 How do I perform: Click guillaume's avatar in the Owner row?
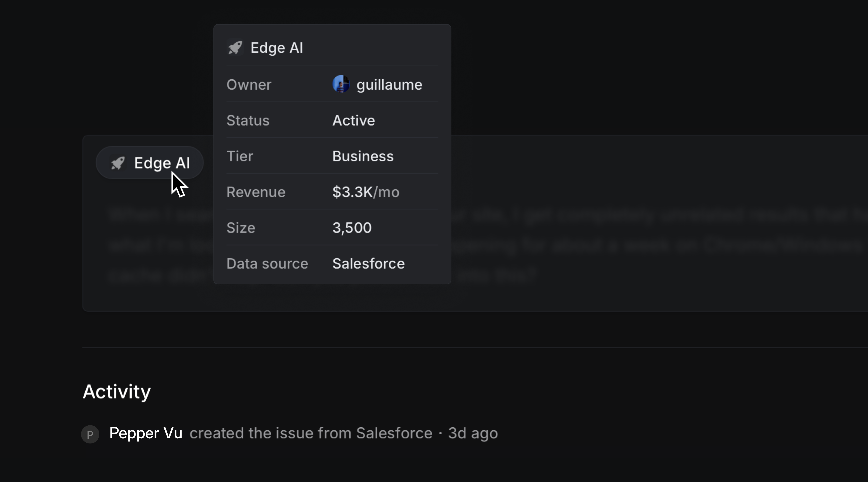341,84
